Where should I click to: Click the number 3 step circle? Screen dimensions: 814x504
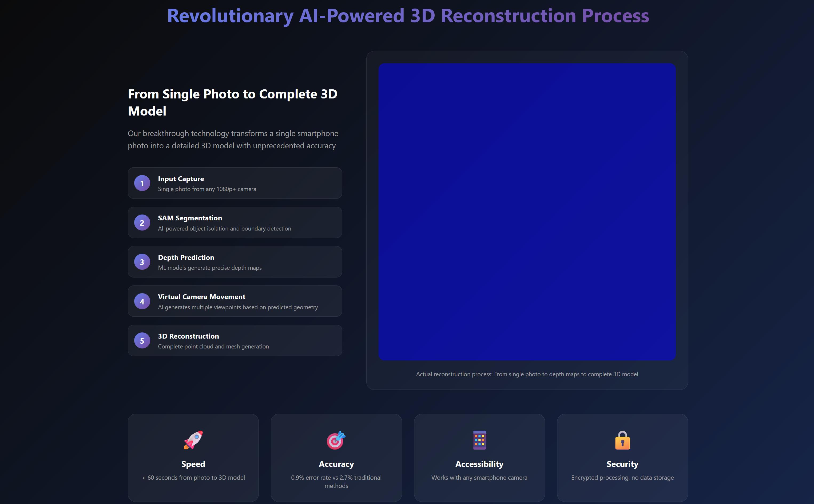(142, 262)
